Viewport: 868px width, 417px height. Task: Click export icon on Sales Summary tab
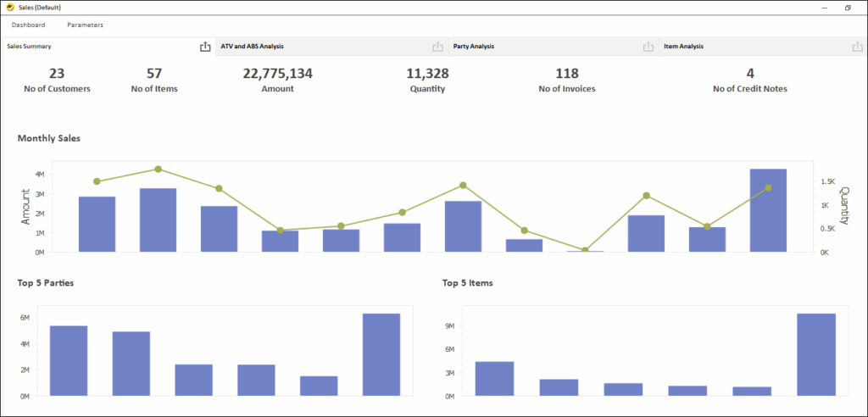click(x=204, y=47)
